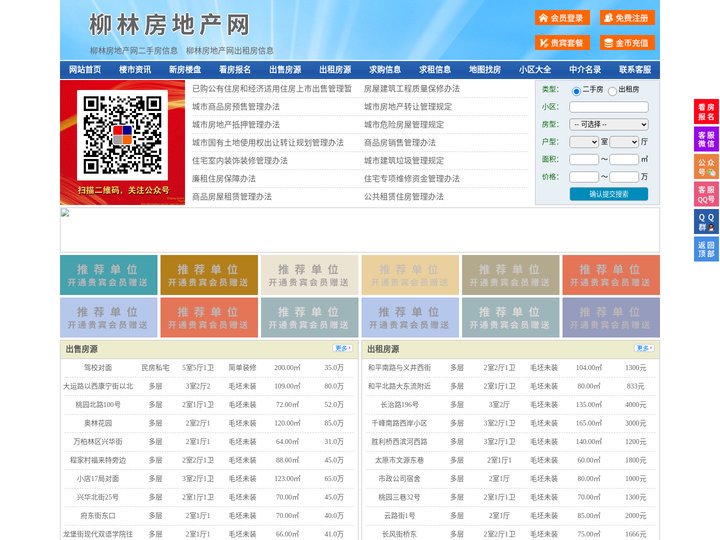Click 更多 in 出售房源 section header
Image resolution: width=720 pixels, height=540 pixels.
343,348
